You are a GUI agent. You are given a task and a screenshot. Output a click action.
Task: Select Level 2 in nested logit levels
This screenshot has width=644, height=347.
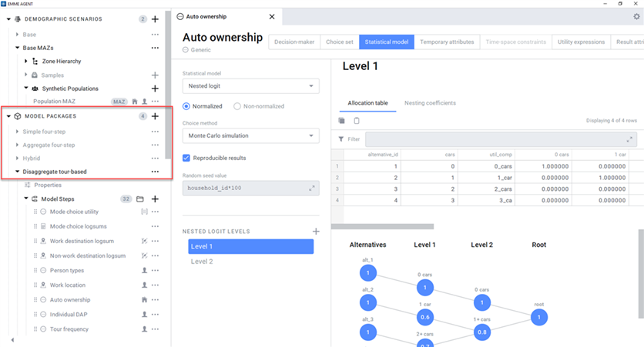click(202, 262)
